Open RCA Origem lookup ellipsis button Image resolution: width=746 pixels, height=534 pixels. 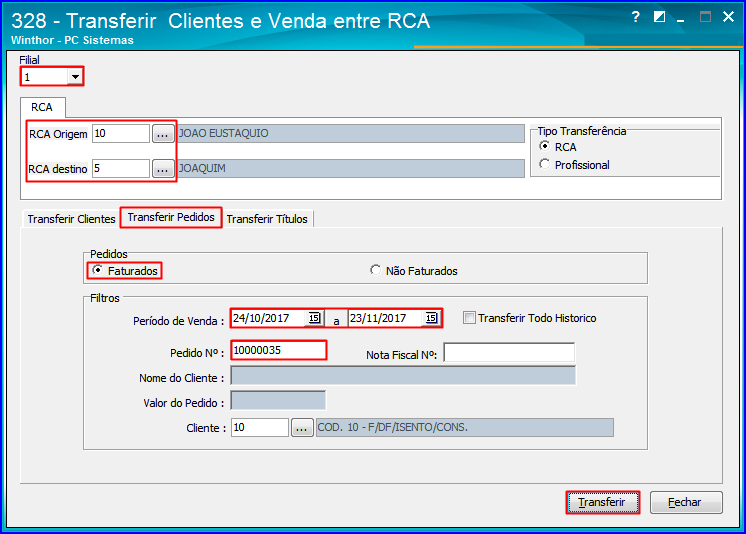162,134
